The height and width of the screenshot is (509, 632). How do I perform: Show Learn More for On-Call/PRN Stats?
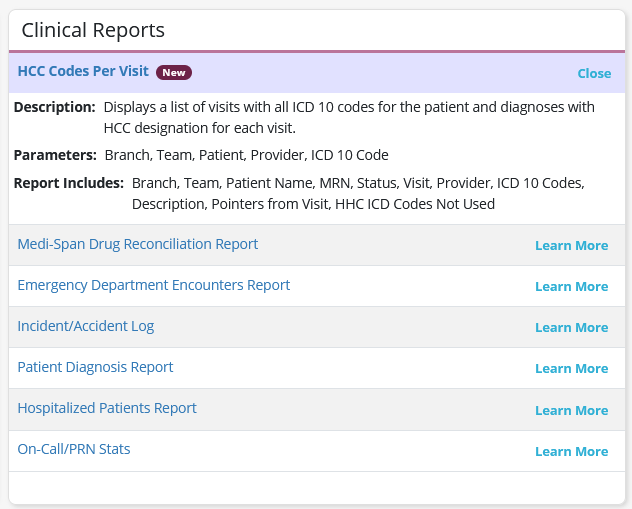571,452
